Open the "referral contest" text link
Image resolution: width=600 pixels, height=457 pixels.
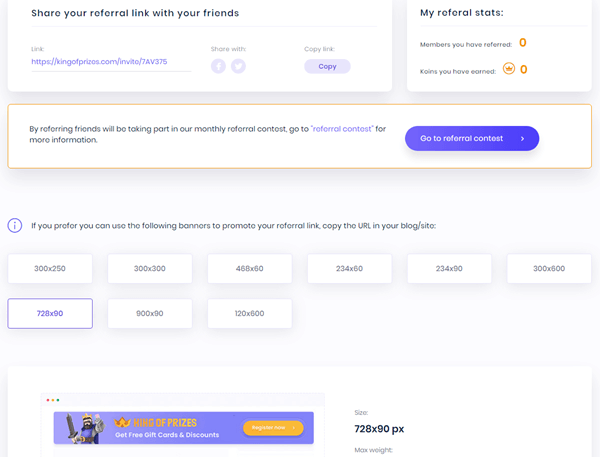click(x=342, y=129)
